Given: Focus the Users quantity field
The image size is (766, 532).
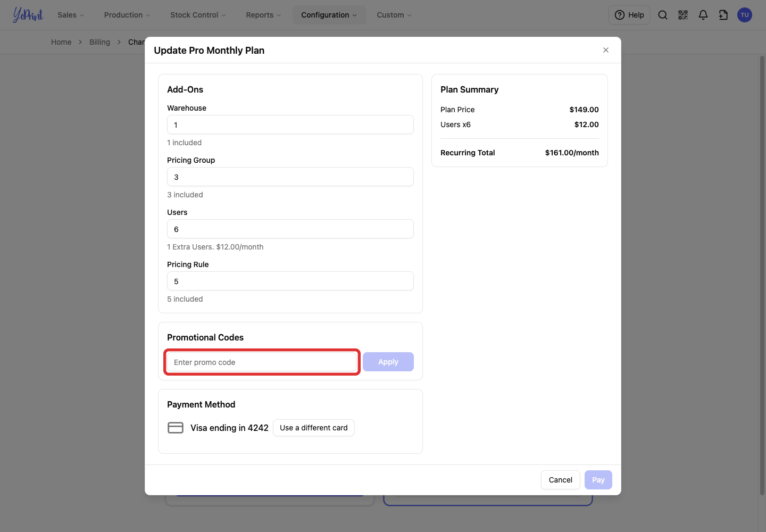Looking at the screenshot, I should click(x=290, y=229).
